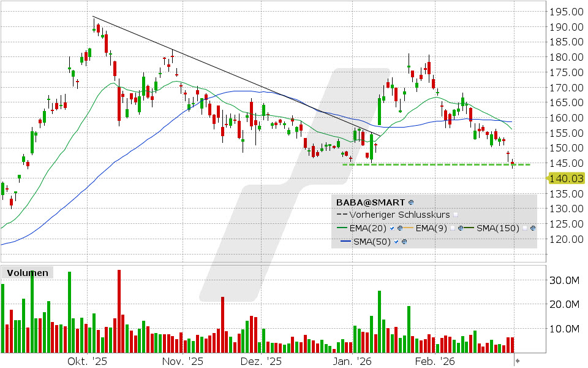Enable the EMA(9) checkbox

453,228
